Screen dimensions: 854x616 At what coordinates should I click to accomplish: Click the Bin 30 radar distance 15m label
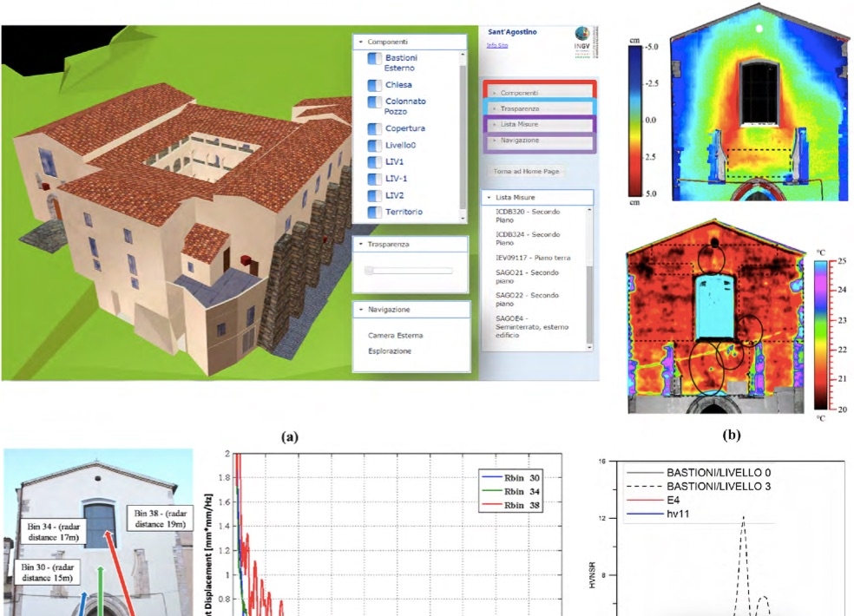[48, 573]
